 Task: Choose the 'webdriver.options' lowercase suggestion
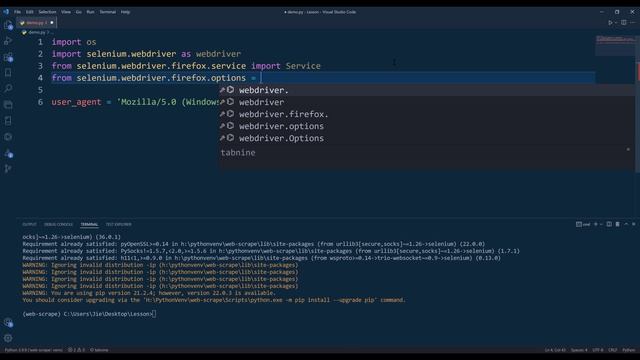coord(427,126)
